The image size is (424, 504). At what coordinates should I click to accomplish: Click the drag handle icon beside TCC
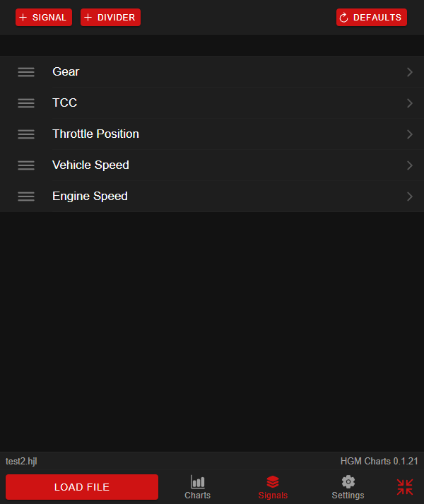26,103
